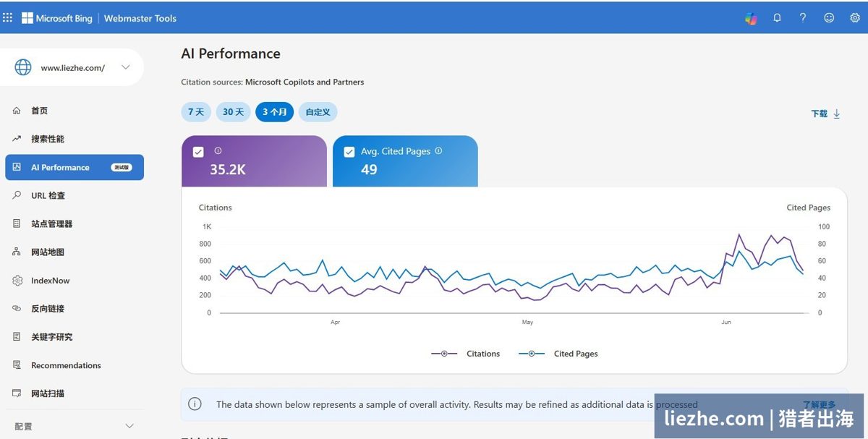
Task: Select the 7 天 time range
Action: coord(196,112)
